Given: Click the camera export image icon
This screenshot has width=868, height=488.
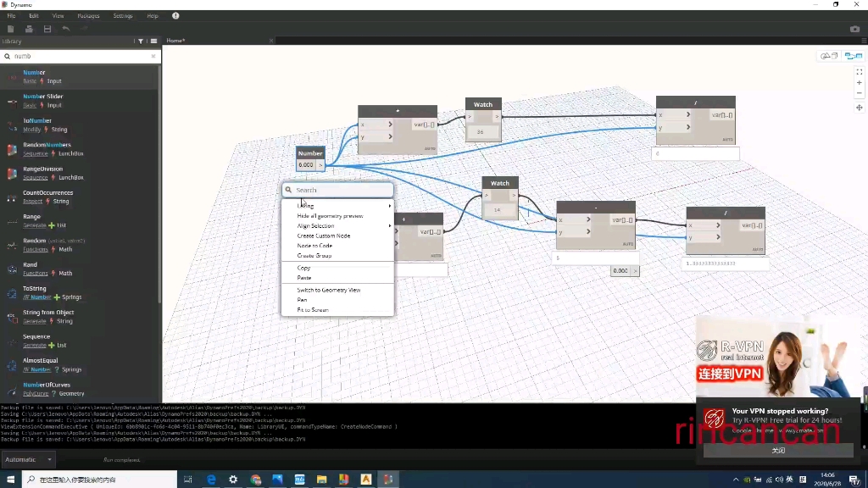Looking at the screenshot, I should (x=854, y=29).
